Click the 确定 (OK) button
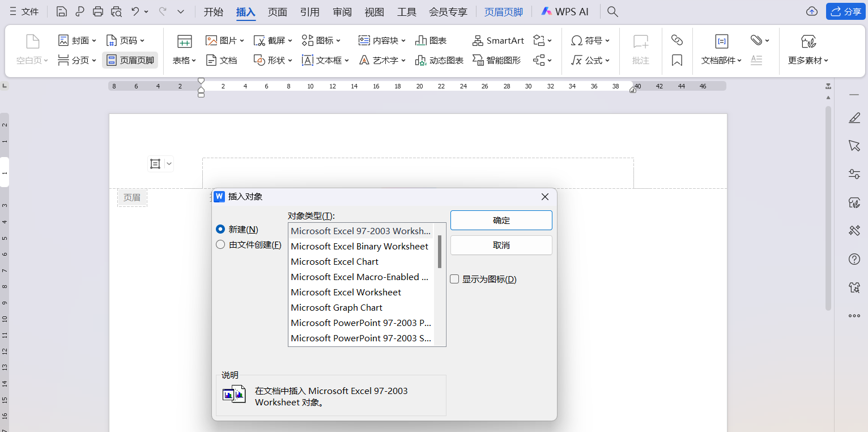Image resolution: width=868 pixels, height=432 pixels. point(501,221)
